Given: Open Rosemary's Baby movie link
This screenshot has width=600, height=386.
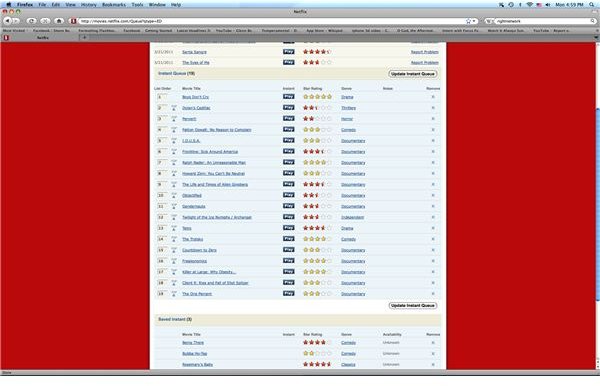Looking at the screenshot, I should tap(197, 365).
